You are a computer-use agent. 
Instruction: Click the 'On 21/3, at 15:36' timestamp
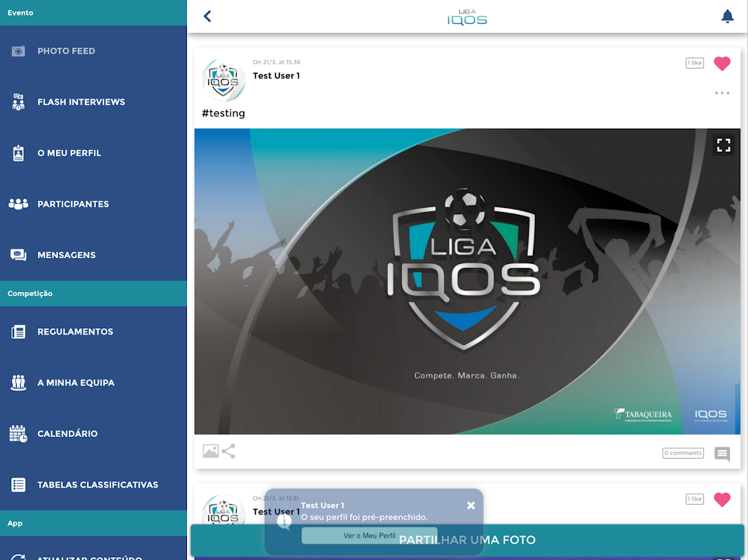click(277, 62)
